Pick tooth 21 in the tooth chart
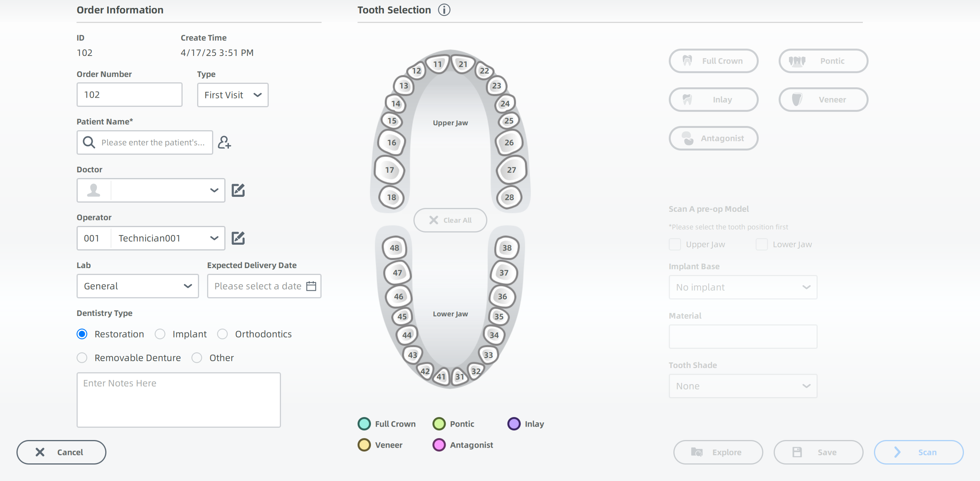This screenshot has height=481, width=980. tap(463, 64)
